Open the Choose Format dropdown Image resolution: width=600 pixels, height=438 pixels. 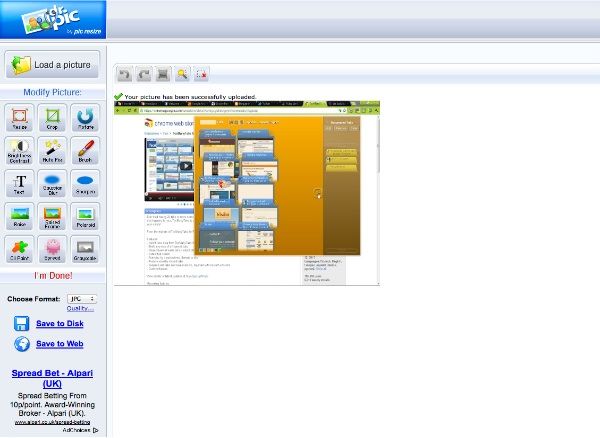[80, 298]
